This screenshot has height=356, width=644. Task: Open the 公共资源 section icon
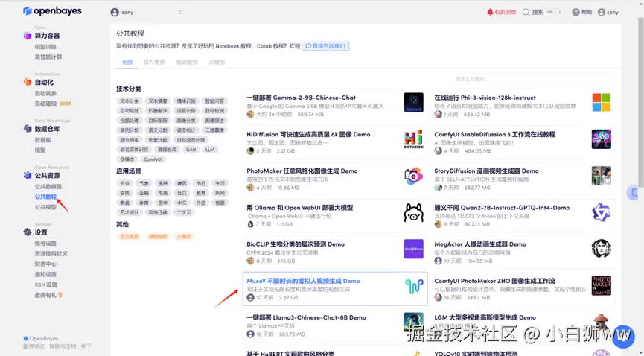click(x=28, y=176)
